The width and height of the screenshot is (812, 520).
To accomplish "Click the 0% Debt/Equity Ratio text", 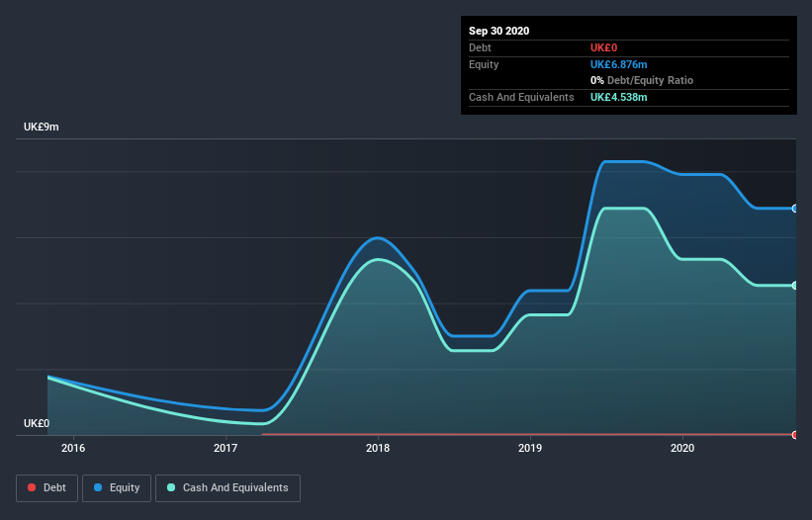I will tap(642, 81).
